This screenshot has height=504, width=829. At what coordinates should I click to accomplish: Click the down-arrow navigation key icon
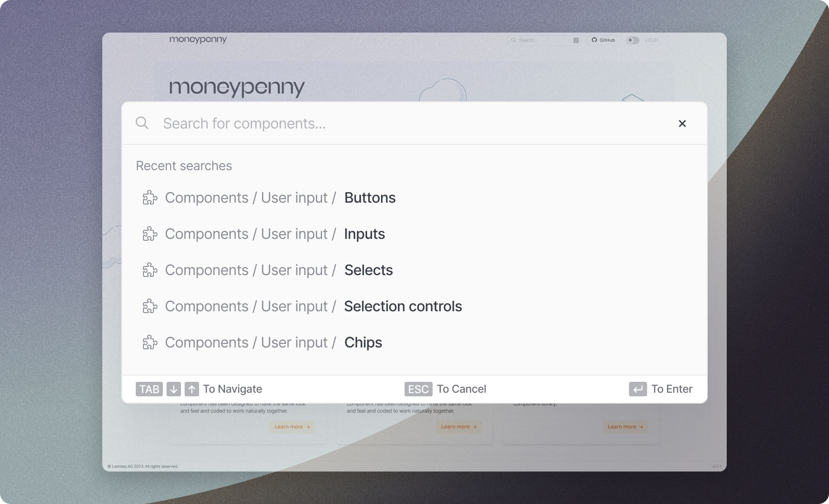[x=174, y=389]
